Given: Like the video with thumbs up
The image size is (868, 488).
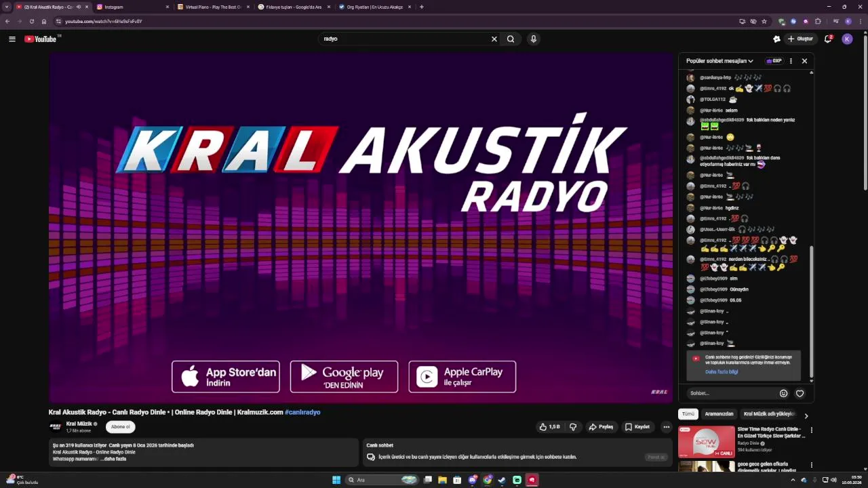Looking at the screenshot, I should pos(549,427).
